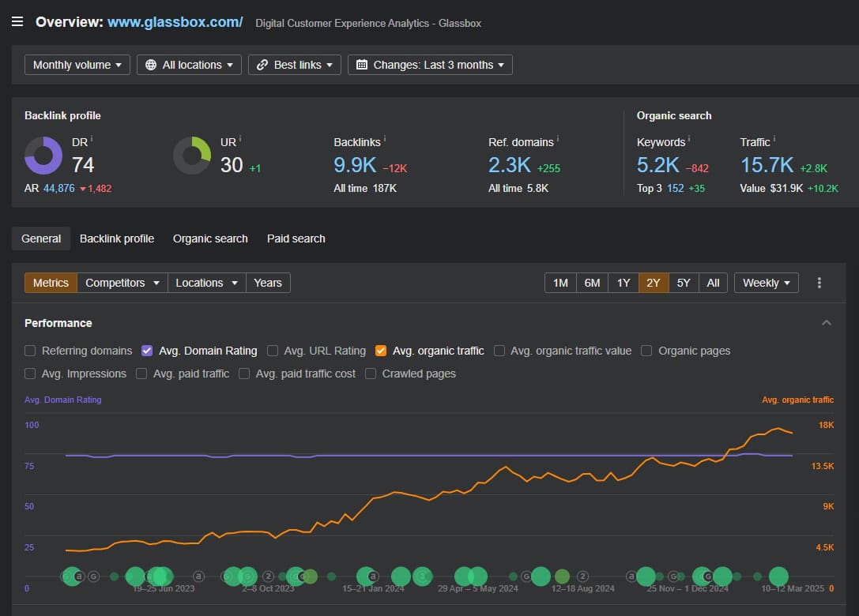Open the hamburger main menu
859x616 pixels.
point(17,21)
